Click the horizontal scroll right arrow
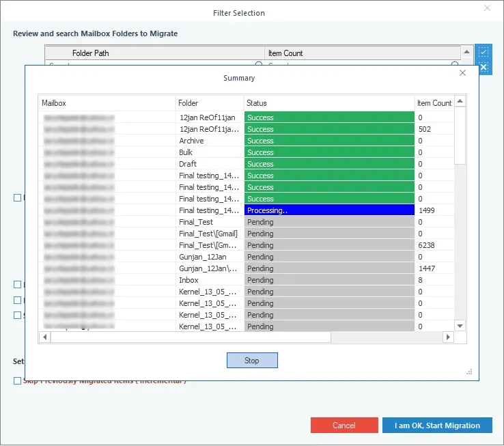The height and width of the screenshot is (446, 504). (x=448, y=337)
